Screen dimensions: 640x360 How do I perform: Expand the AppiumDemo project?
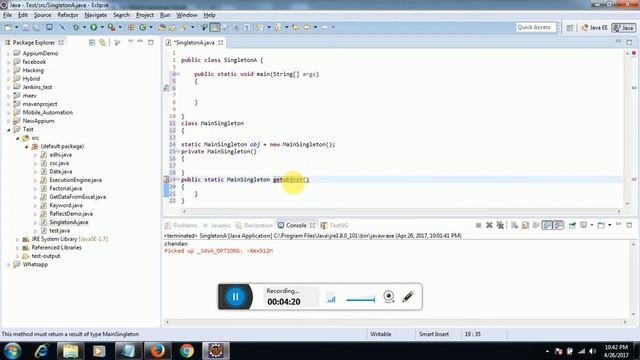point(9,53)
